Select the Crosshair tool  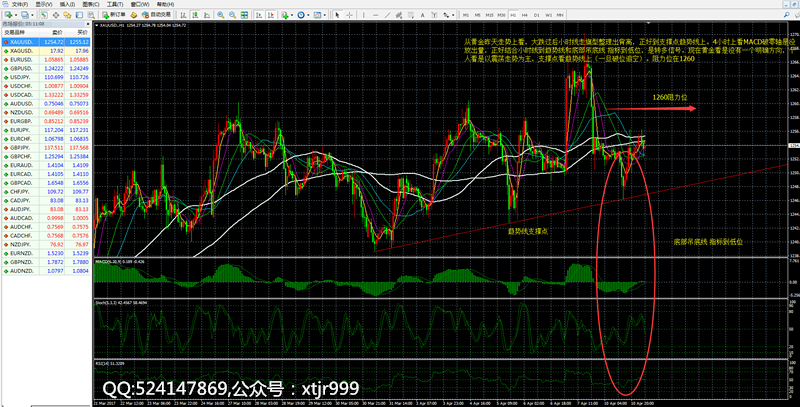(x=349, y=15)
